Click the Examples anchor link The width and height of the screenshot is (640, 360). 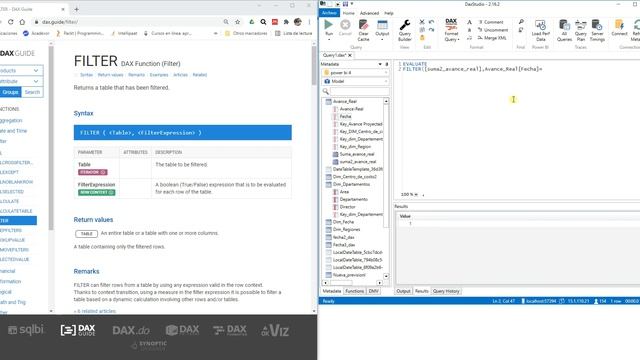159,75
